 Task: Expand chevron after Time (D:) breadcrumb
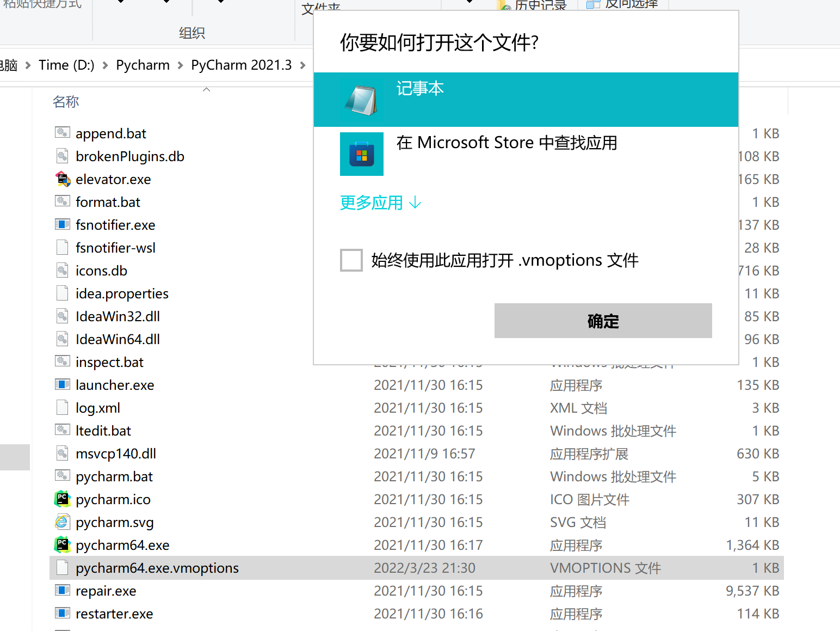click(x=105, y=65)
